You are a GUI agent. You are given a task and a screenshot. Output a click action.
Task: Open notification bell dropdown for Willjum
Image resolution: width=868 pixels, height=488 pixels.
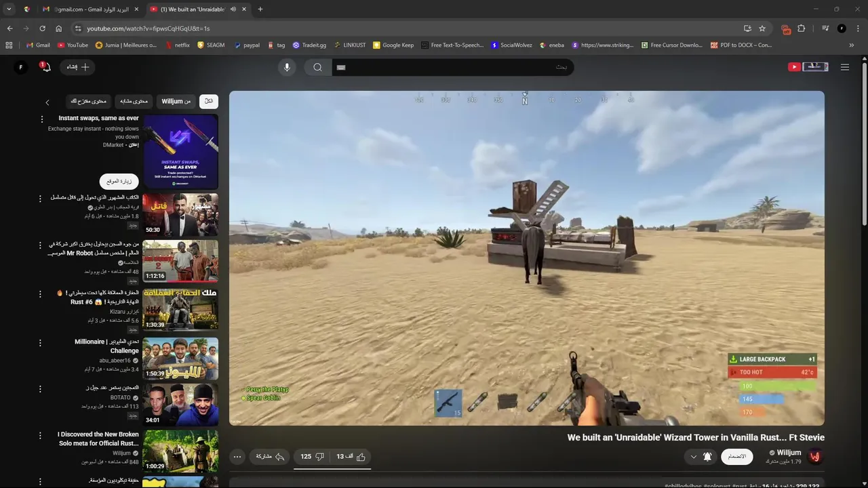(x=700, y=457)
